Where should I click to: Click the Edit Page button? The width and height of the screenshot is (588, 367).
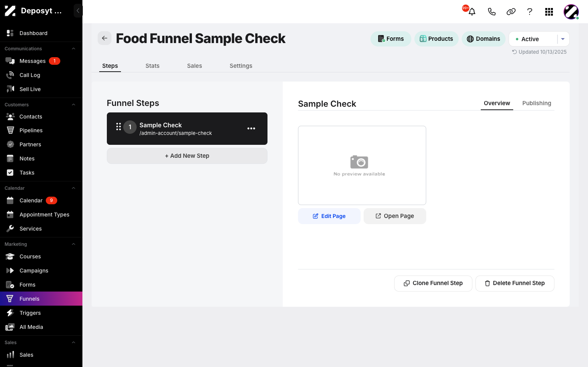pyautogui.click(x=329, y=216)
